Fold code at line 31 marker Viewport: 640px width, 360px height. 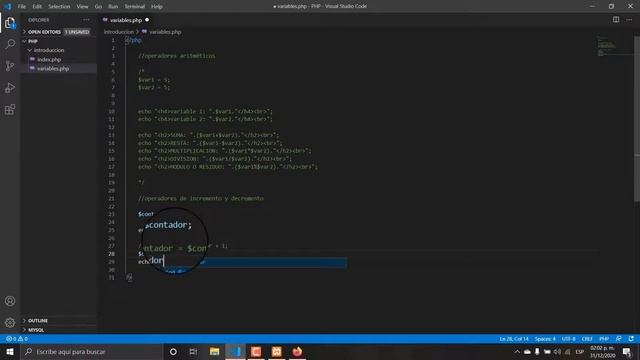coord(129,278)
